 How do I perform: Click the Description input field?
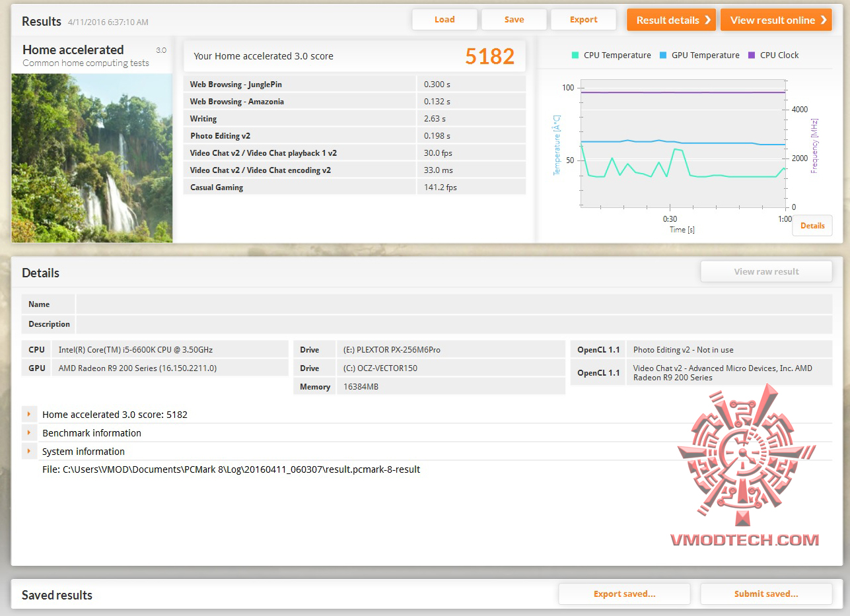click(x=454, y=324)
